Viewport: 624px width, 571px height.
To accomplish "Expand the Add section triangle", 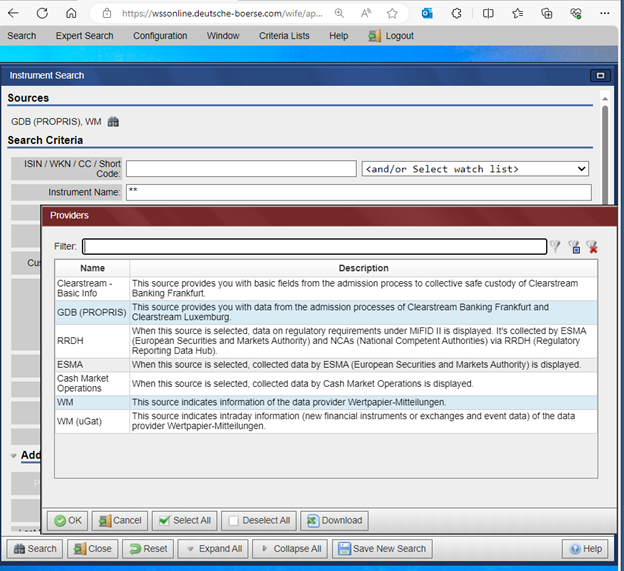I will (x=14, y=456).
